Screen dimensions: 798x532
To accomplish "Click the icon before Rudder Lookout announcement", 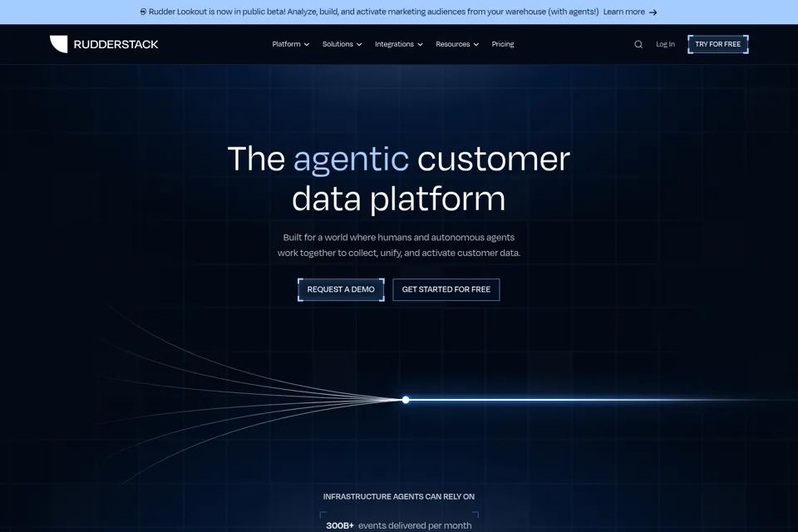I will [143, 12].
